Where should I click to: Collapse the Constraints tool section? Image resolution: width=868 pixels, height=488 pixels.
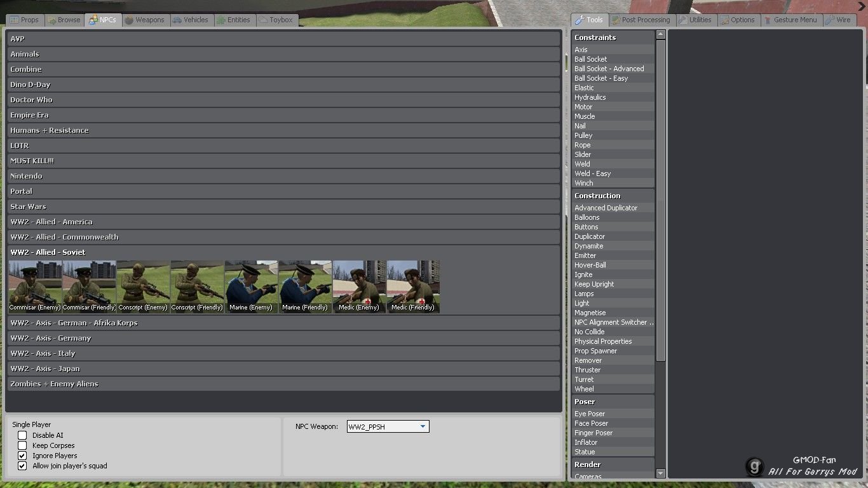[613, 37]
